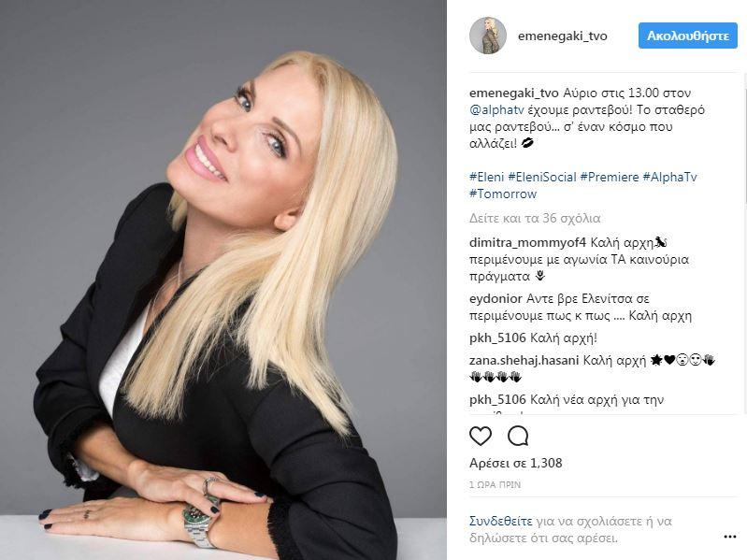Open the #Eleni hashtag
This screenshot has height=560, width=747.
click(486, 177)
